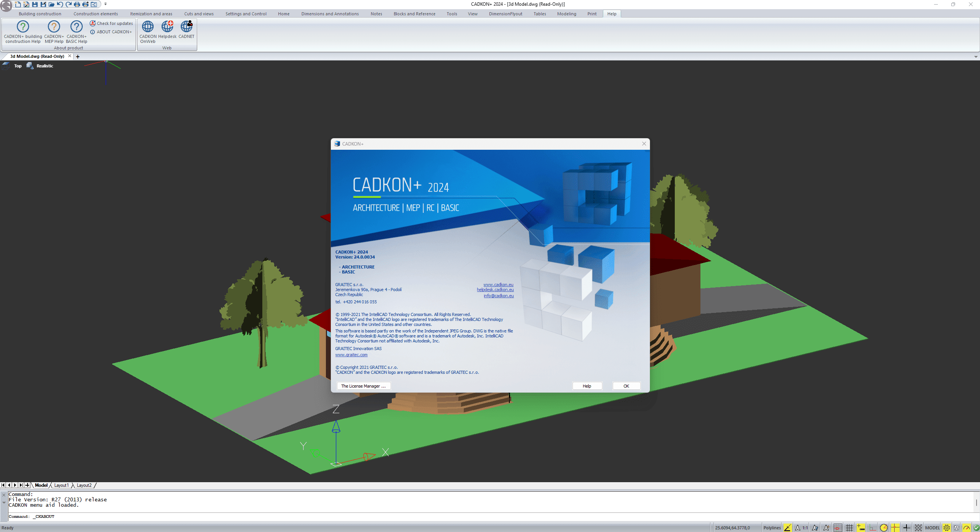Select the Layout1 tab at bottom

click(64, 485)
